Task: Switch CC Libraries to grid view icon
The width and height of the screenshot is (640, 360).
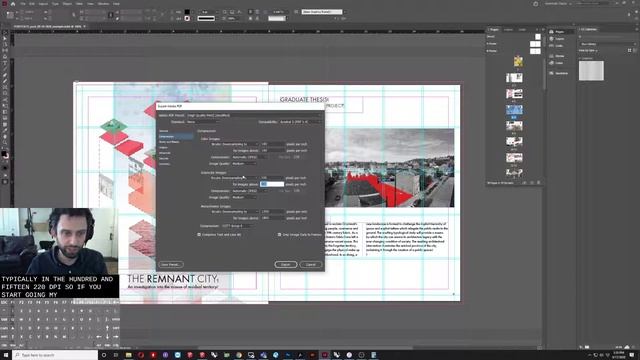Action: point(629,50)
